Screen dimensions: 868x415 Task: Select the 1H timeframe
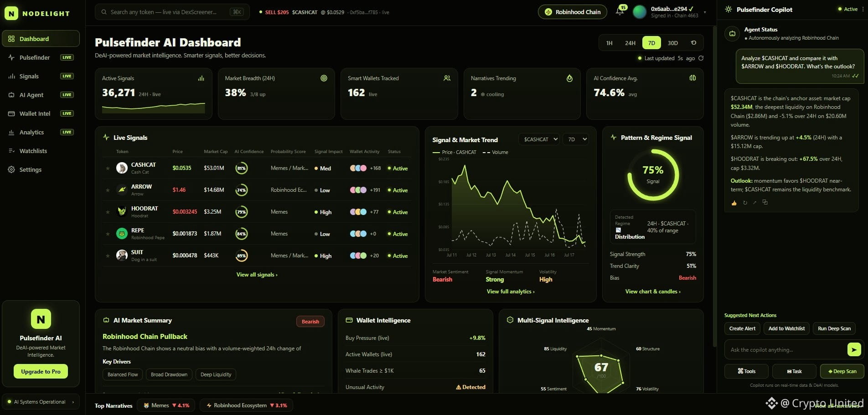pos(609,43)
